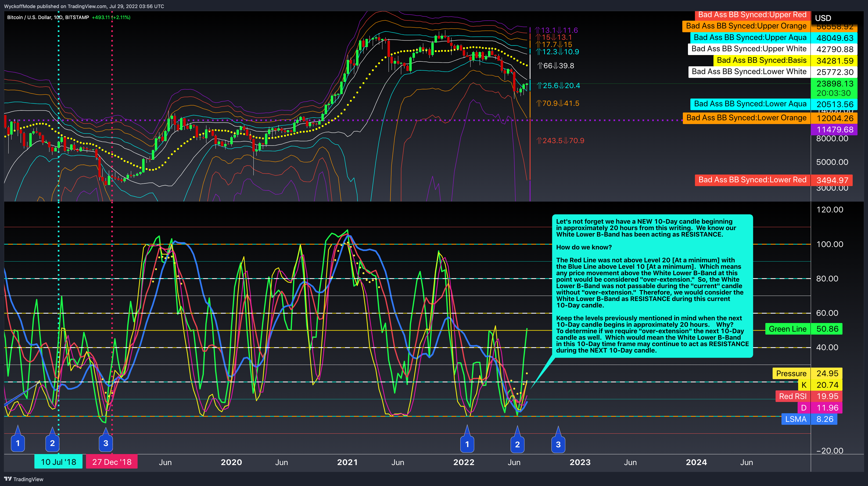Click the 20:03:30 candle countdown
Screen dimensions: 868x486
[x=833, y=93]
